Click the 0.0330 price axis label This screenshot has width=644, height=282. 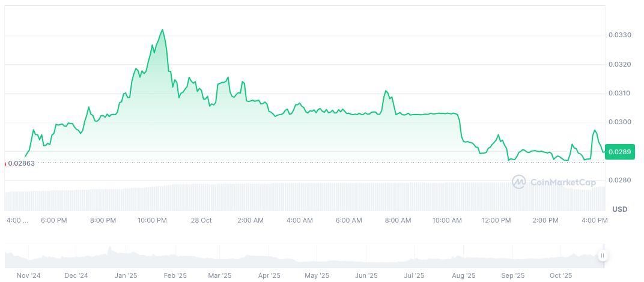619,35
